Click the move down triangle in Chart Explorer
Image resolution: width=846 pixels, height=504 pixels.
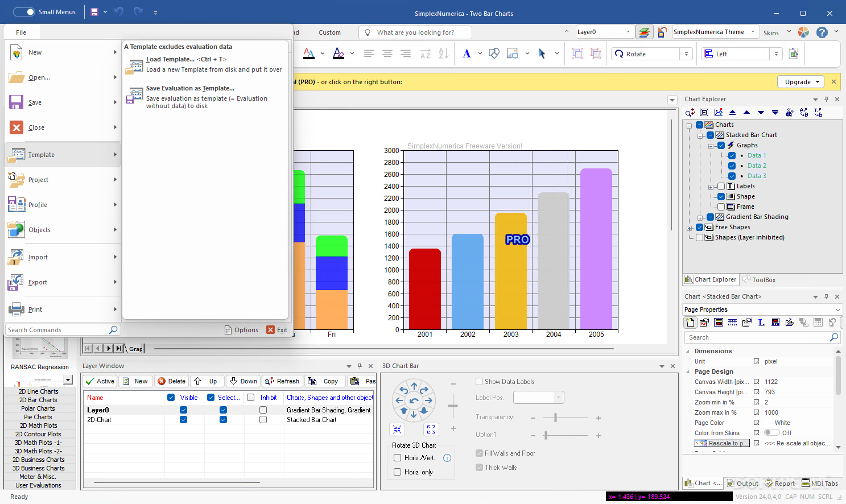761,113
